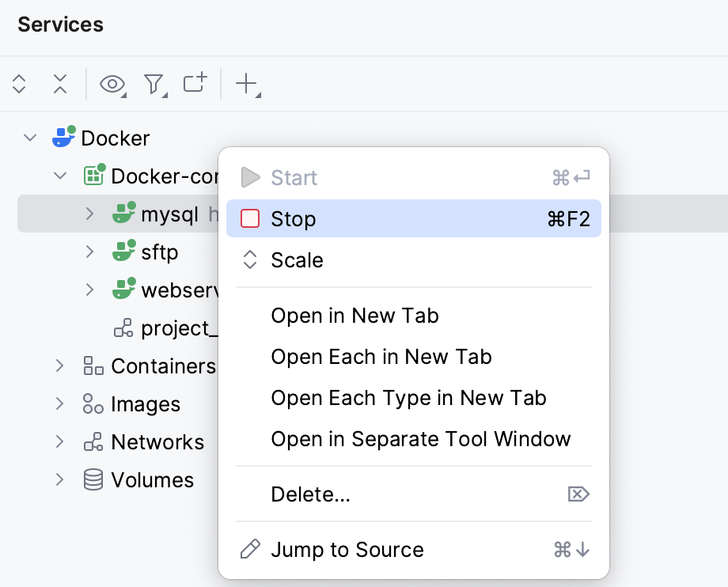
Task: Select Stop from the context menu
Action: tap(294, 218)
